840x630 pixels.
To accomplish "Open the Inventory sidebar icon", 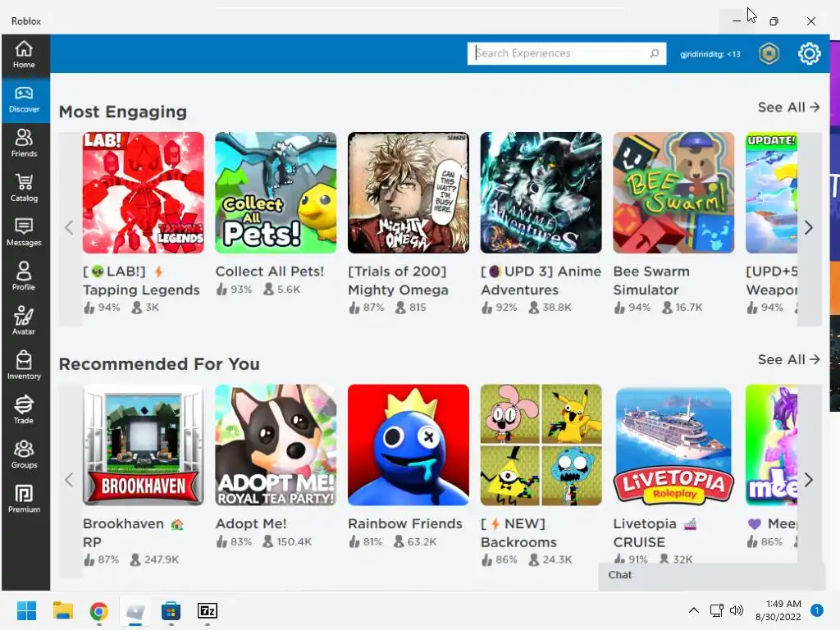I will point(24,365).
